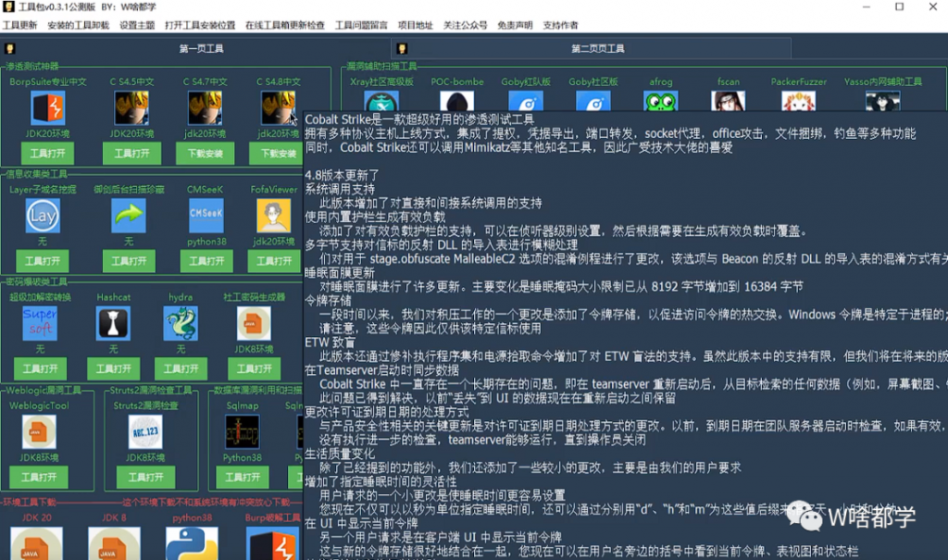
Task: Click 工具打开 button under CMSeeK
Action: click(x=206, y=261)
